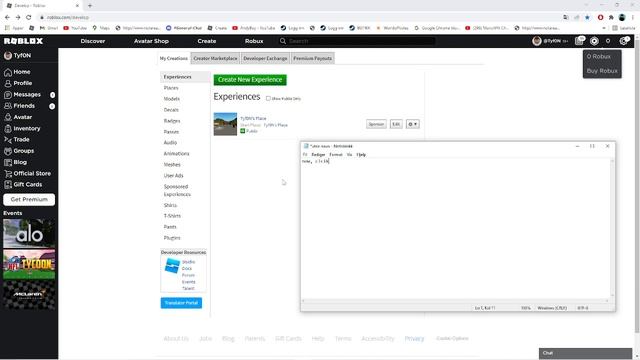Click the Get Premium button
The width and height of the screenshot is (640, 360).
(x=29, y=200)
